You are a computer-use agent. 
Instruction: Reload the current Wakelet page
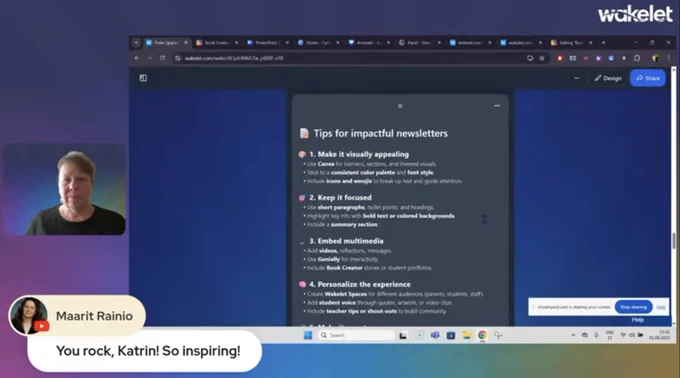coord(163,58)
